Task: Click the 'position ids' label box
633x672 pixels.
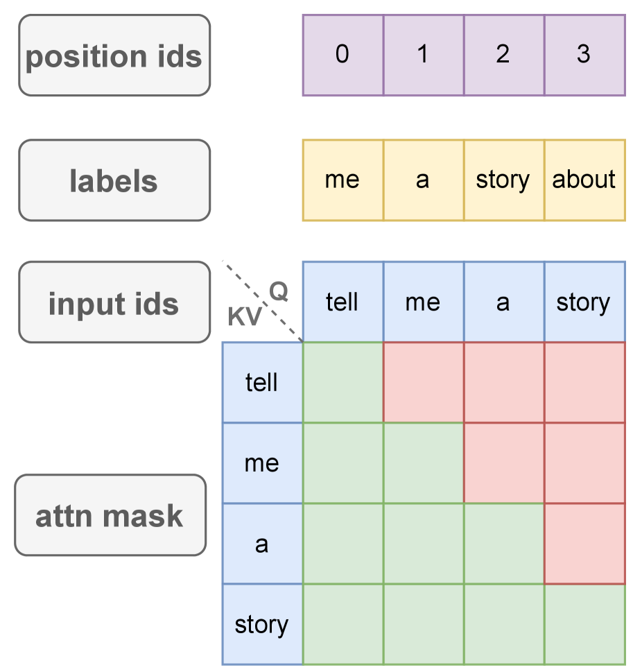Action: click(x=114, y=55)
